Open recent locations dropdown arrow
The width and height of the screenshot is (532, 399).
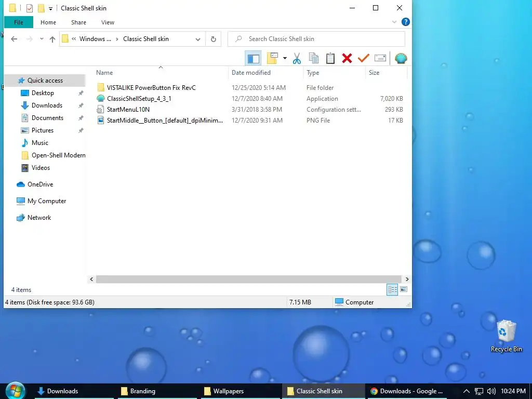point(42,39)
